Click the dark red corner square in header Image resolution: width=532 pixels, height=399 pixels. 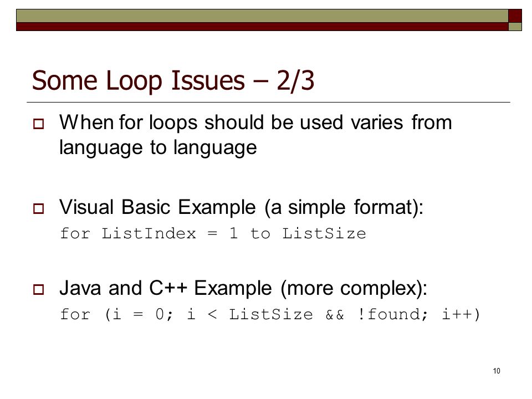pos(515,16)
